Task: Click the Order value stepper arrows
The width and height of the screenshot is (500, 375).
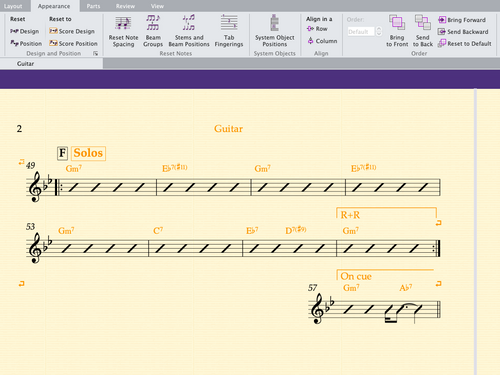Action: pyautogui.click(x=378, y=32)
